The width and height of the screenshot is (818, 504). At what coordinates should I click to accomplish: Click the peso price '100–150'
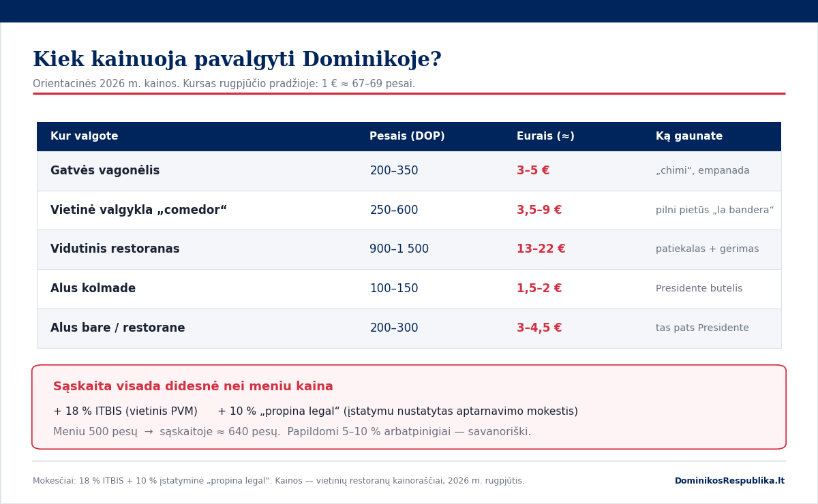coord(394,289)
